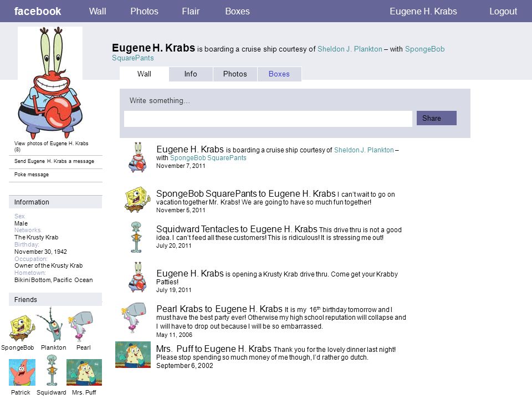Click SpongeBob avatar on November 5 post
The image size is (532, 399).
[137, 199]
